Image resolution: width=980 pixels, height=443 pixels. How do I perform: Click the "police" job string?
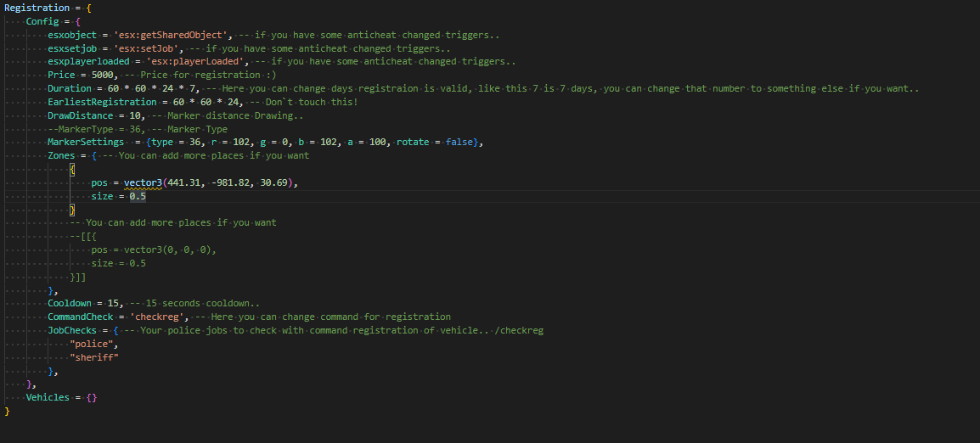coord(94,344)
